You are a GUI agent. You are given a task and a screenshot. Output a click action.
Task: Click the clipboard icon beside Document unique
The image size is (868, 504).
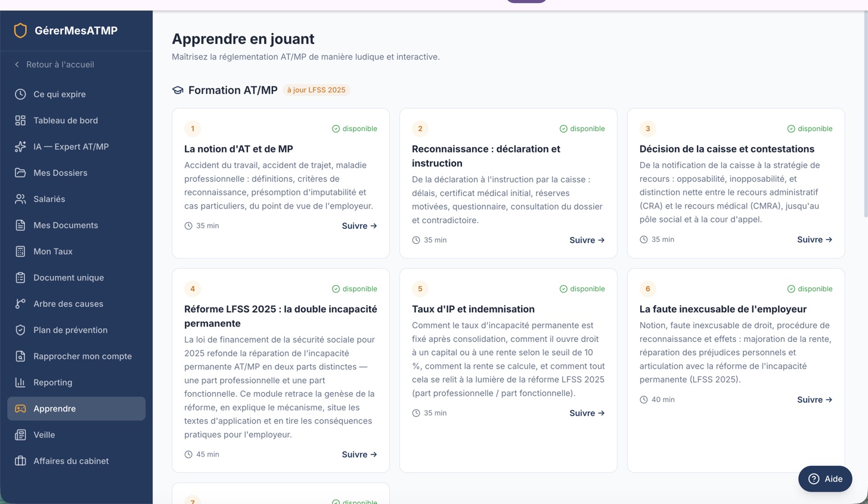coord(20,278)
